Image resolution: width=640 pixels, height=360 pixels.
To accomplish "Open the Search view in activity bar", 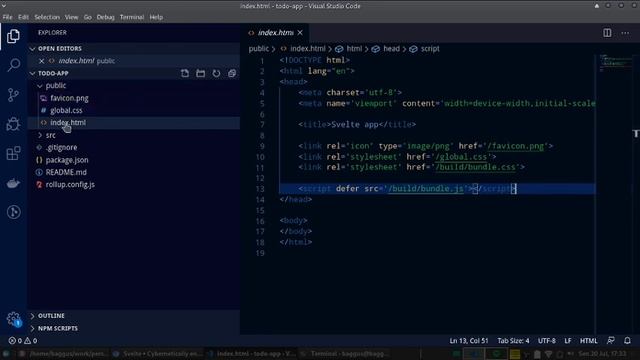I will point(13,65).
